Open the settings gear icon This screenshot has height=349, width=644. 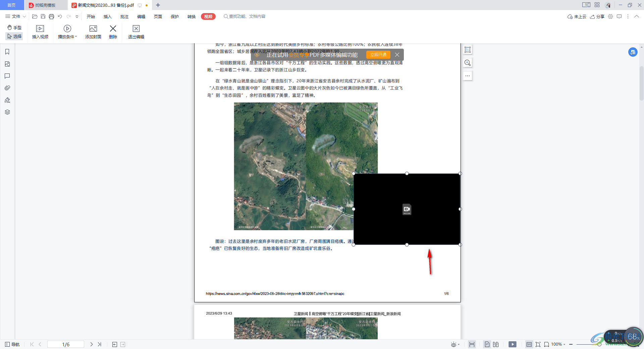[610, 16]
